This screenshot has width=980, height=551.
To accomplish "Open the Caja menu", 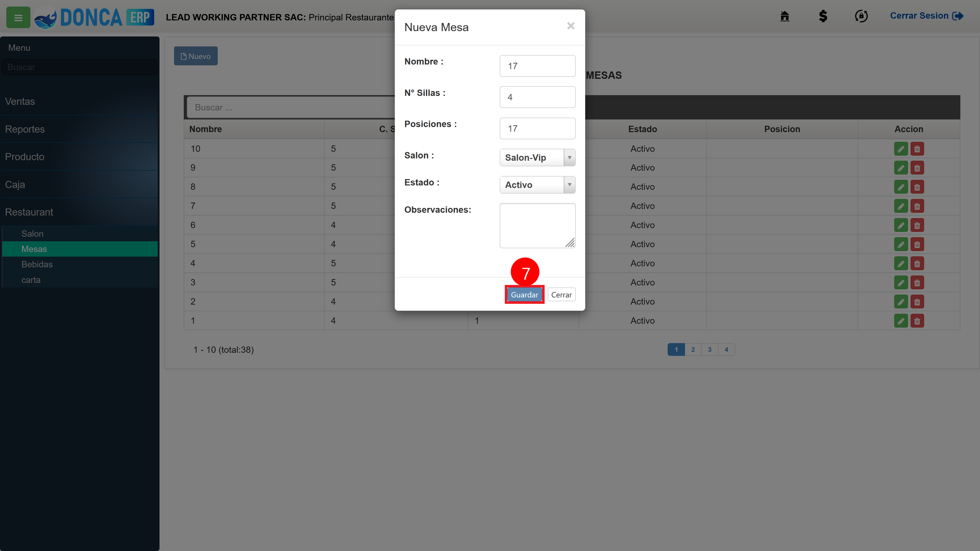I will (x=80, y=184).
